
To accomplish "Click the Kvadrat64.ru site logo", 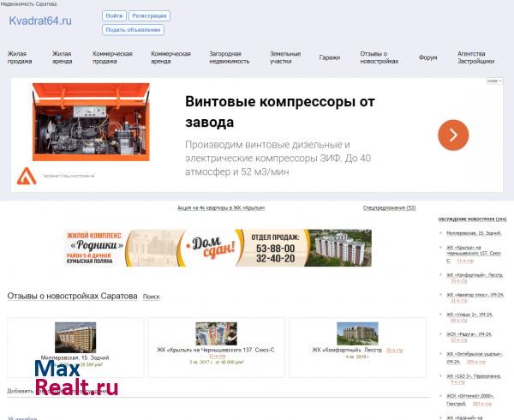I will (x=40, y=21).
